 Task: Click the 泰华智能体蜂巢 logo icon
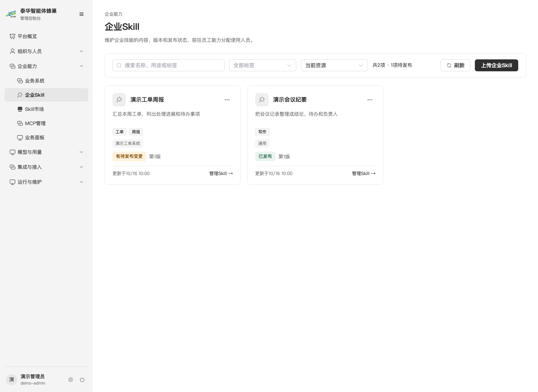click(x=11, y=14)
